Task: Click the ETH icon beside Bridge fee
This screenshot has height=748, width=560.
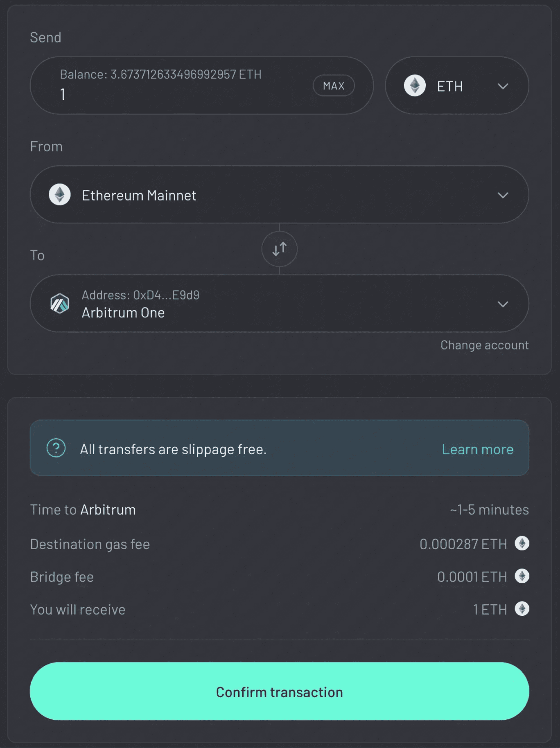Action: (x=522, y=577)
